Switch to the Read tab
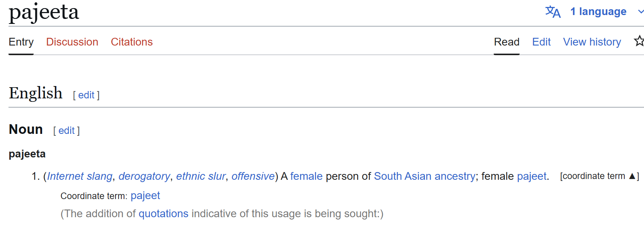Screen dimensions: 644x228 click(x=506, y=42)
